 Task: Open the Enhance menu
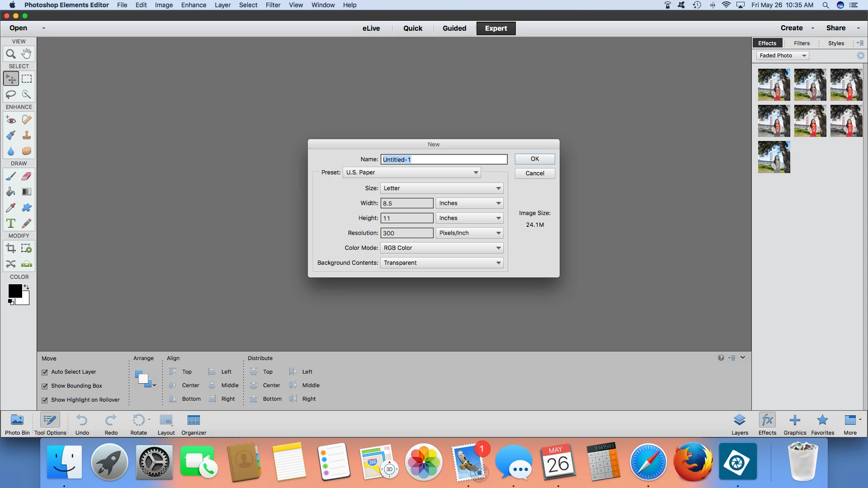193,5
